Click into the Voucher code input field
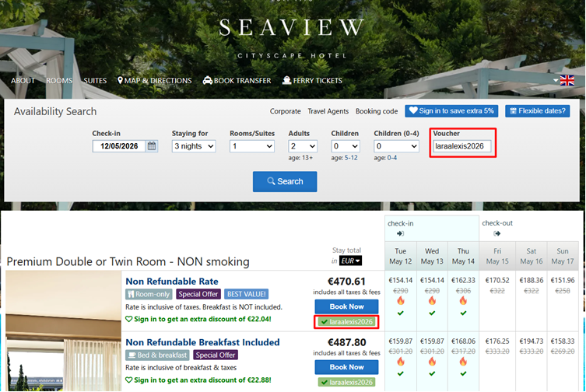The width and height of the screenshot is (586, 392). [x=462, y=146]
